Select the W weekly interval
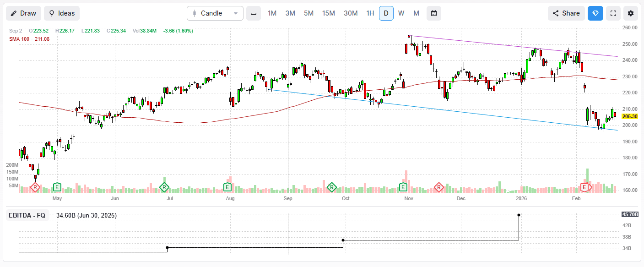 401,13
